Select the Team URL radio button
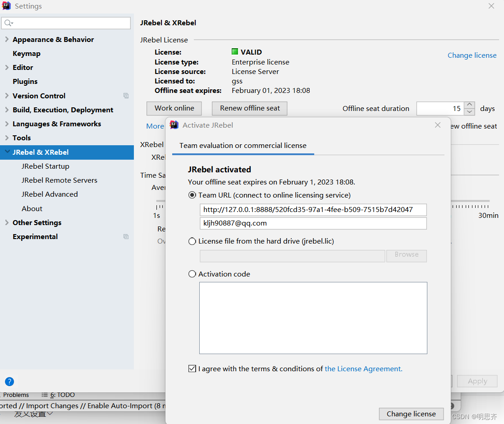Image resolution: width=504 pixels, height=424 pixels. pyautogui.click(x=192, y=195)
